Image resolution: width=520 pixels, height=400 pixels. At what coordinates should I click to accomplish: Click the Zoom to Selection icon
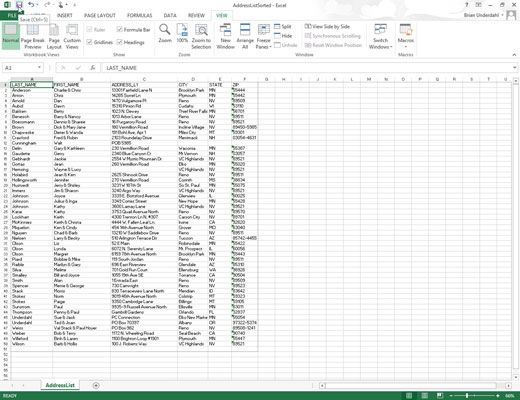point(201,36)
